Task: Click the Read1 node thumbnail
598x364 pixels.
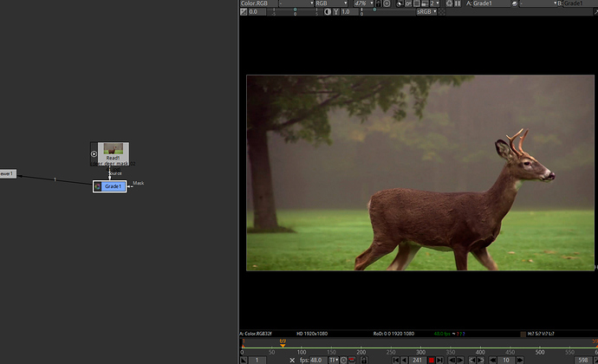Action: coord(113,149)
